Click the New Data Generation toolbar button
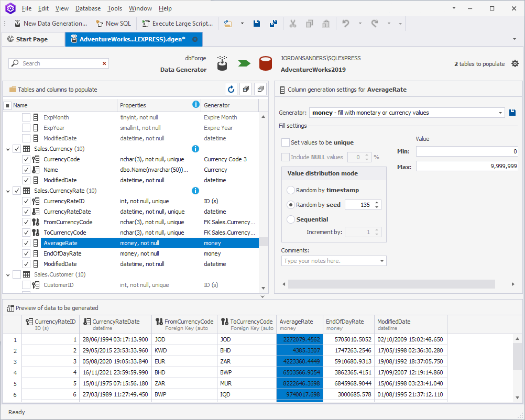The height and width of the screenshot is (420, 525). (50, 24)
